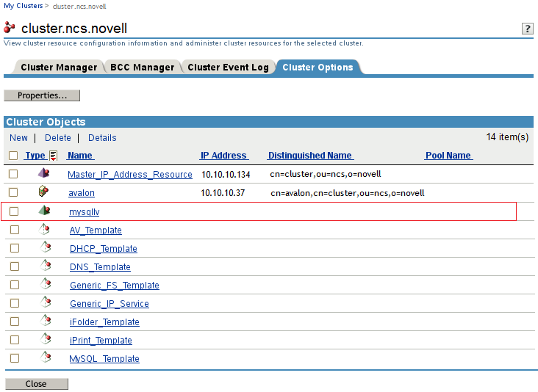Click the AV_Template row icon
This screenshot has height=392, width=538.
click(x=45, y=230)
